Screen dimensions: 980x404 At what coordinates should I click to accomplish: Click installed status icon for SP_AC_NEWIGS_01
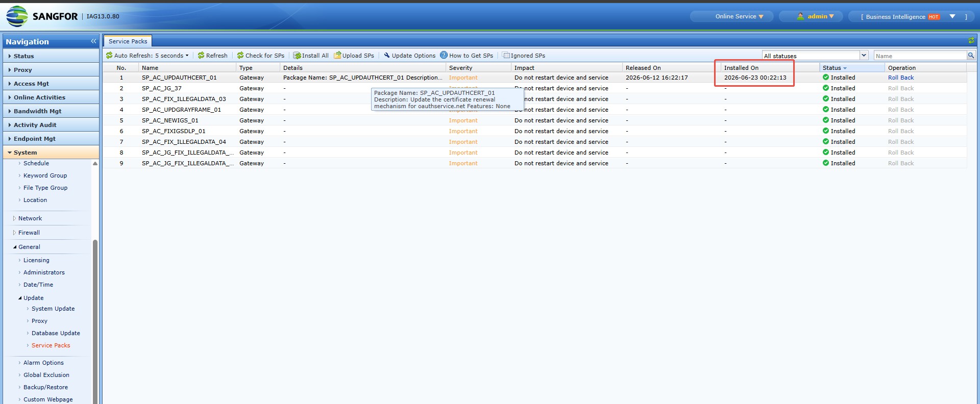point(826,120)
